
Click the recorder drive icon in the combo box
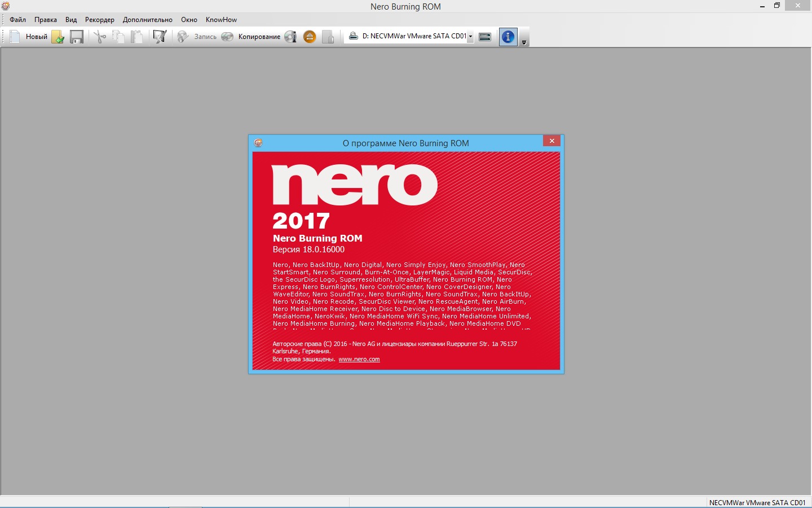point(354,36)
